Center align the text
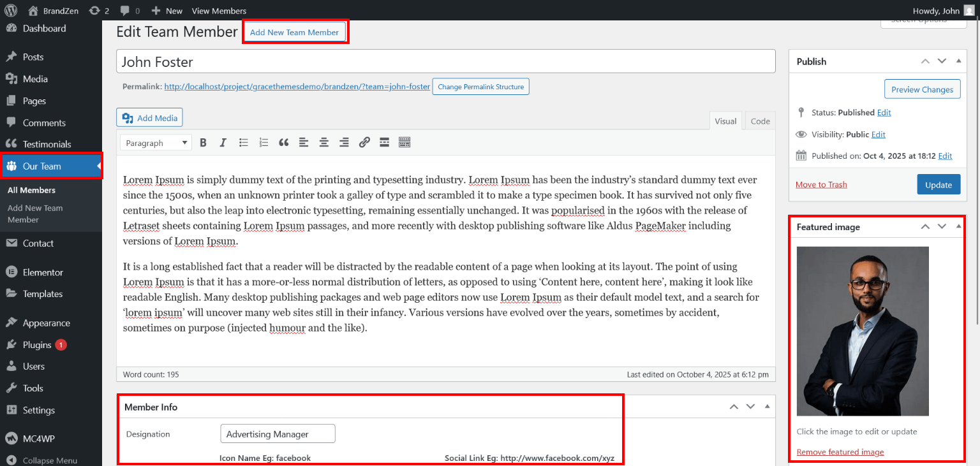This screenshot has width=980, height=466. point(324,143)
